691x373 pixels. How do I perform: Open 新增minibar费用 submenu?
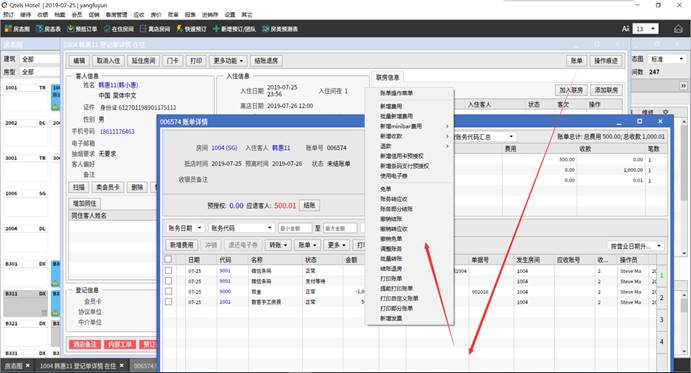point(401,126)
